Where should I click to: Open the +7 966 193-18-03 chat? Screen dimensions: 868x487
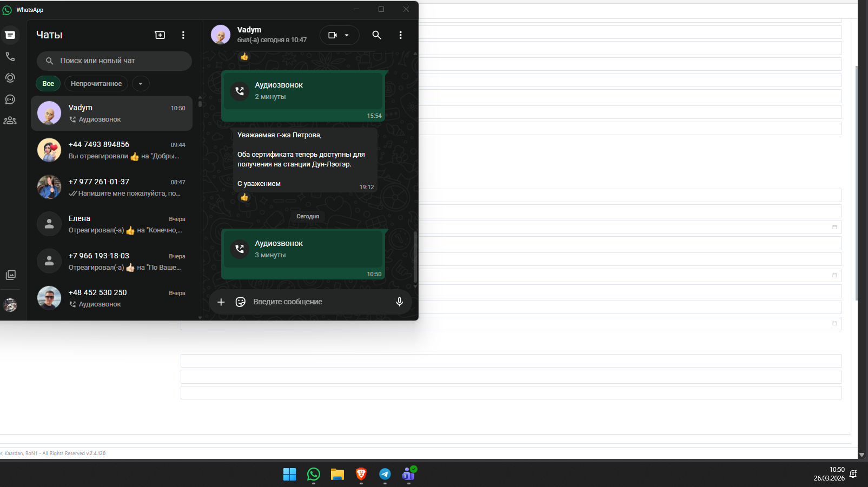111,262
